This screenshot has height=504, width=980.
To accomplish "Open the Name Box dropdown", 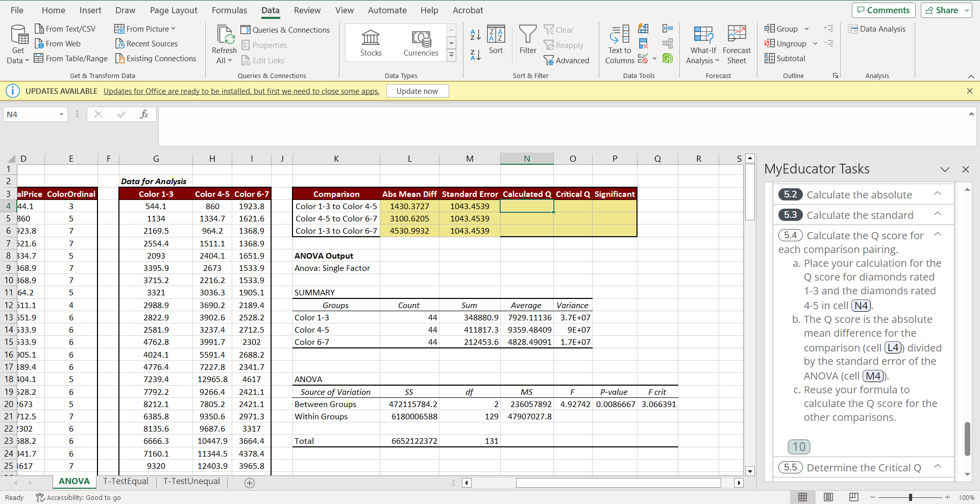I will tap(61, 114).
